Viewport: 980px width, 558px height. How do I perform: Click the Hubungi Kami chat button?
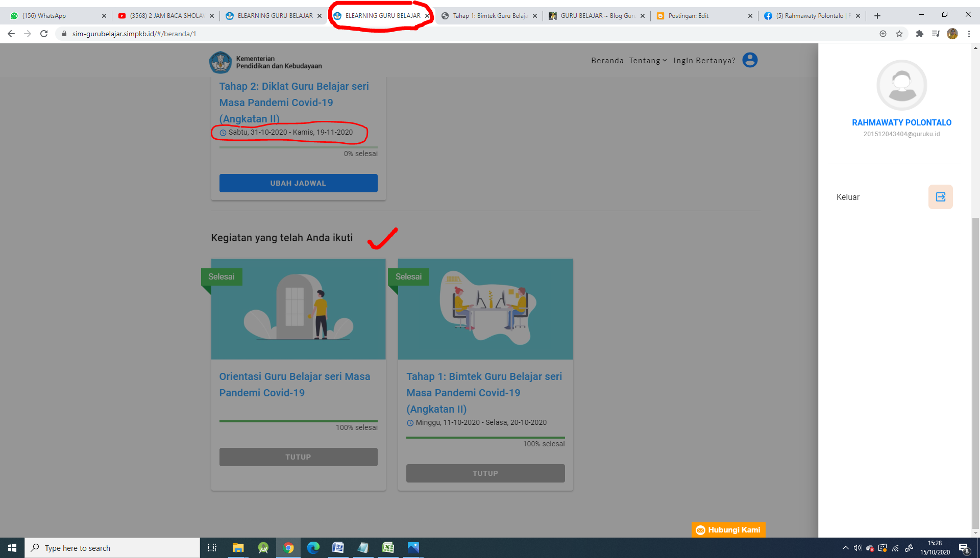pyautogui.click(x=728, y=530)
